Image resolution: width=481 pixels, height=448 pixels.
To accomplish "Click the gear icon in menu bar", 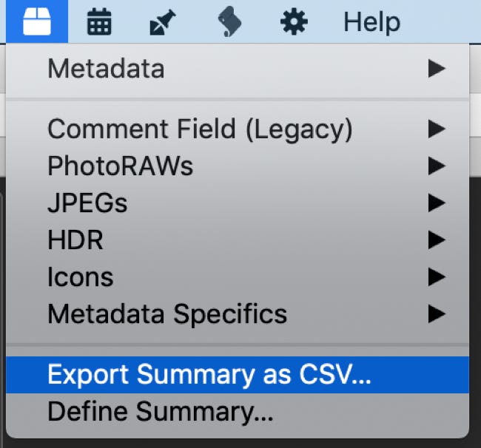I will click(x=294, y=22).
